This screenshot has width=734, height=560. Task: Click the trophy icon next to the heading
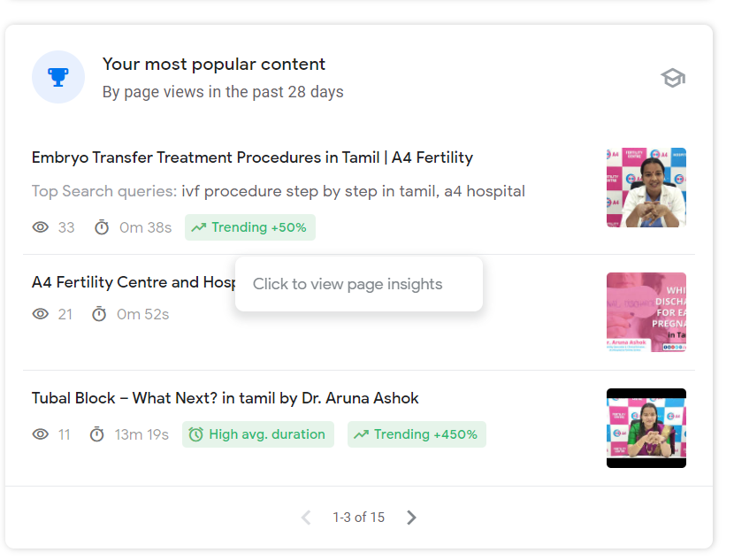click(x=58, y=77)
